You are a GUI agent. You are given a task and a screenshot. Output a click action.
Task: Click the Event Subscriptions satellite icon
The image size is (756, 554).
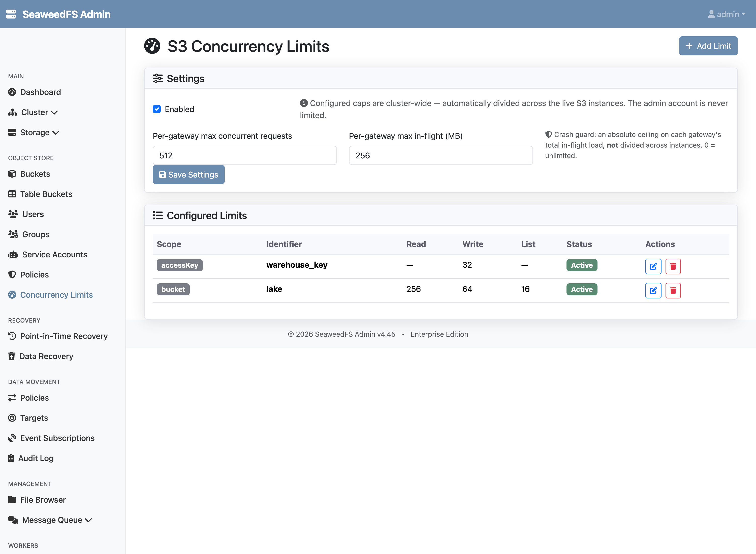pyautogui.click(x=12, y=438)
